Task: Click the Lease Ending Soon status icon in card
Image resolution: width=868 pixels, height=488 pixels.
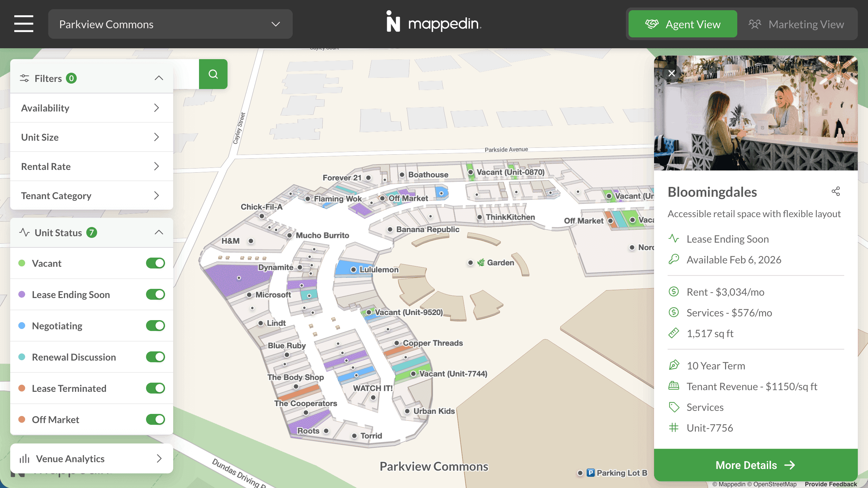Action: coord(674,239)
